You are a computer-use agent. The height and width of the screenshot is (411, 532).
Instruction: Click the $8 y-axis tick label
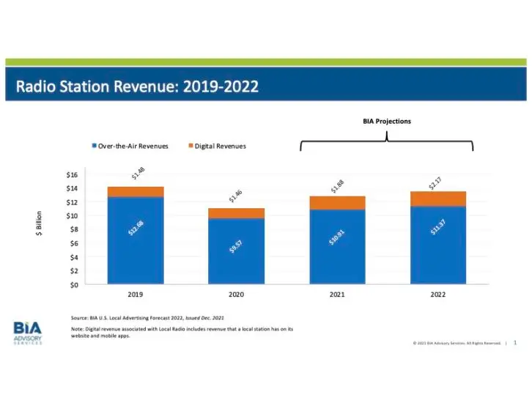(74, 229)
